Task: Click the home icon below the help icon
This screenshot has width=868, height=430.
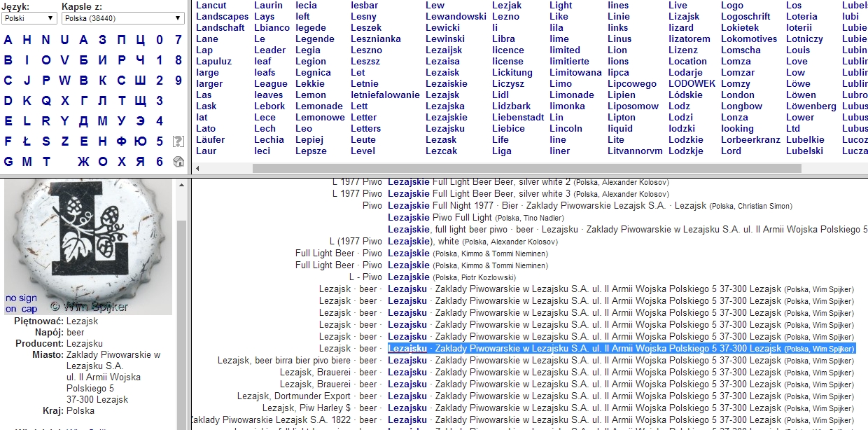Action: pyautogui.click(x=178, y=162)
